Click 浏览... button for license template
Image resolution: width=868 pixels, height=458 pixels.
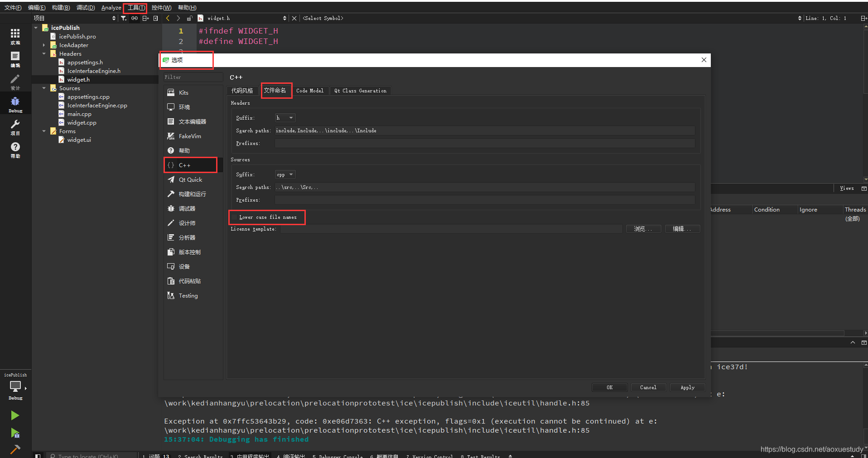click(x=644, y=229)
